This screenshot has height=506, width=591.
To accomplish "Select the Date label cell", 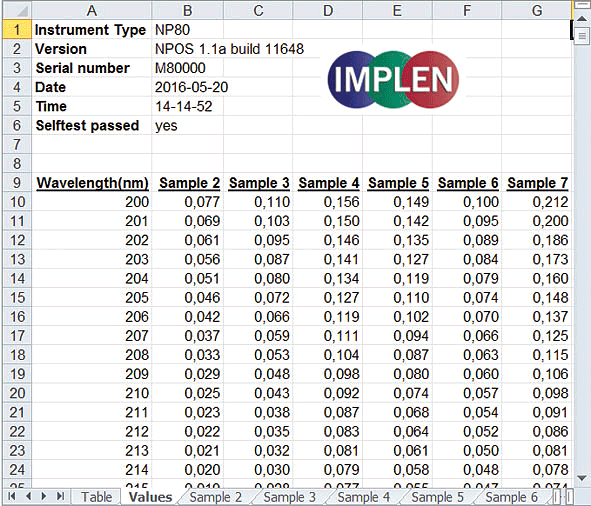I will point(92,87).
